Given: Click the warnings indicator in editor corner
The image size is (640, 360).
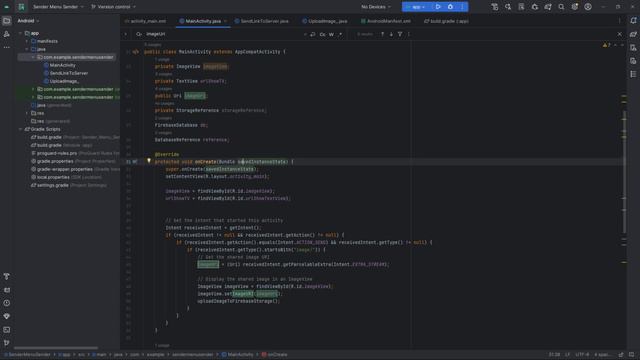Looking at the screenshot, I should [x=607, y=45].
